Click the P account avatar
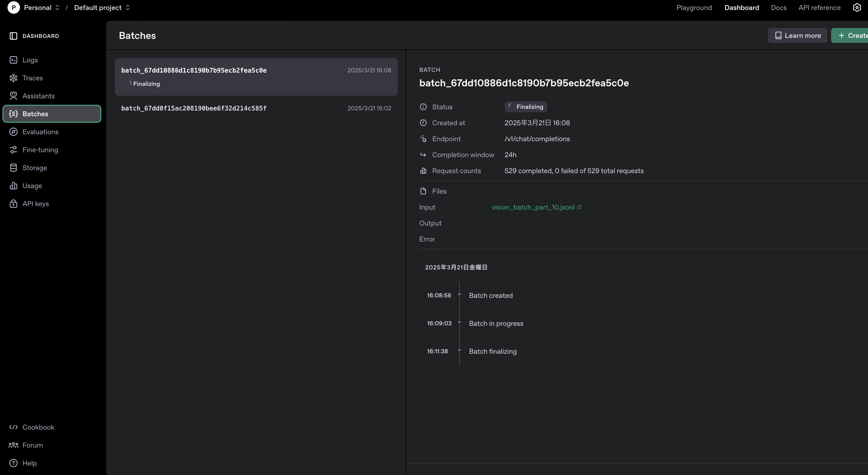Viewport: 868px width, 475px height. pos(13,7)
